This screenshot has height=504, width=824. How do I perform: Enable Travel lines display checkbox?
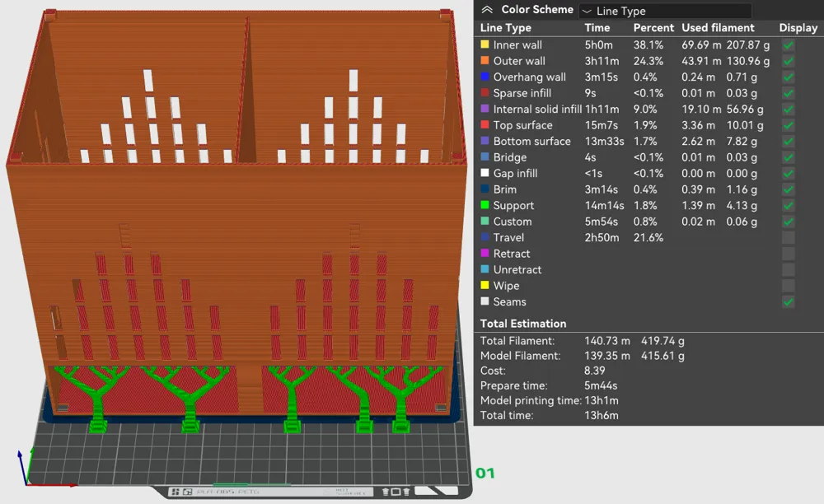[788, 238]
